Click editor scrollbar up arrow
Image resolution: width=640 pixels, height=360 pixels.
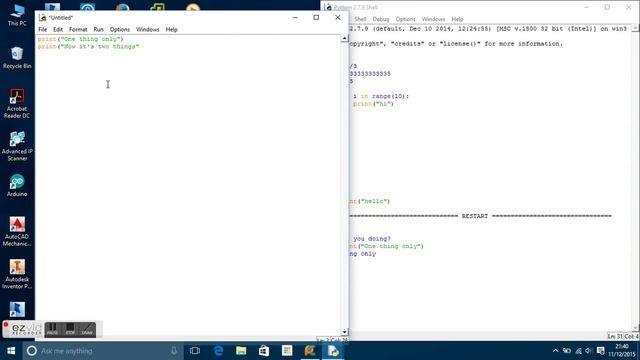(x=344, y=38)
